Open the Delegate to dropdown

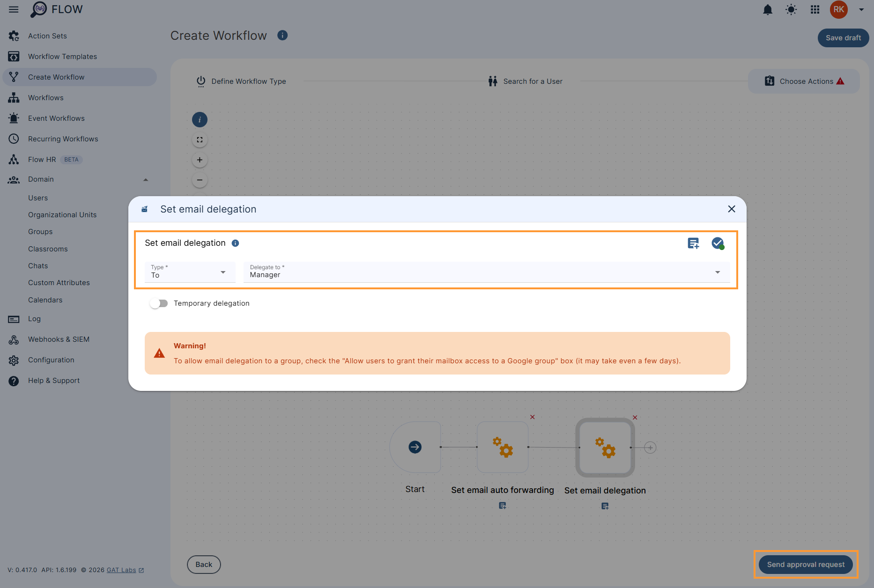[718, 272]
